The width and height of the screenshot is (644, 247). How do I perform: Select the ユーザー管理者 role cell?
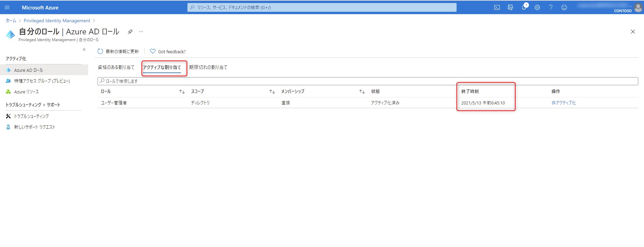(x=114, y=103)
